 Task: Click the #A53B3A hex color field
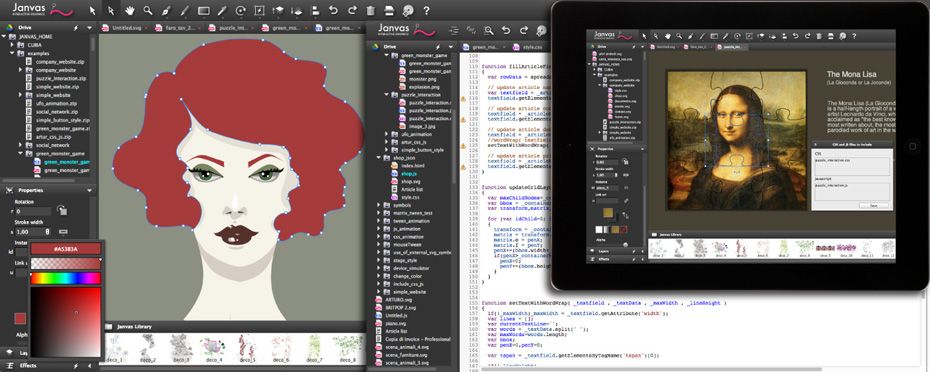66,249
